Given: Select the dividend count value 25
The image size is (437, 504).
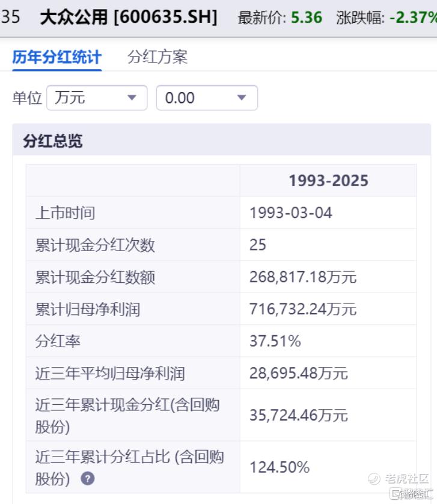Looking at the screenshot, I should point(258,245).
